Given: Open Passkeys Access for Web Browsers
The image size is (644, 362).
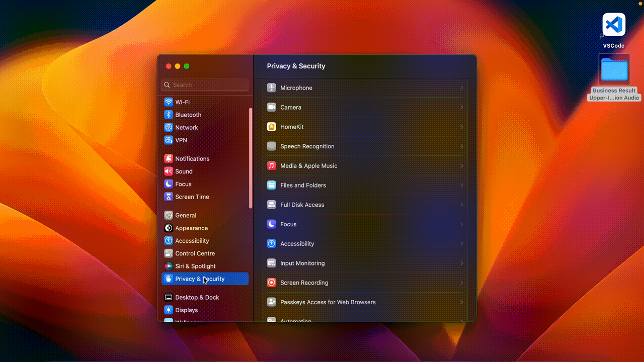Looking at the screenshot, I should (328, 302).
